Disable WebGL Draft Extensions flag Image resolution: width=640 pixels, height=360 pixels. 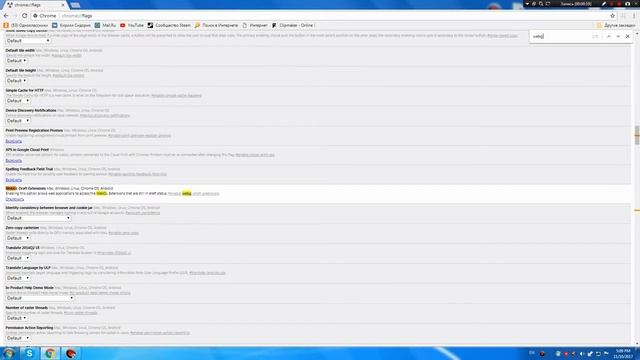pyautogui.click(x=15, y=200)
